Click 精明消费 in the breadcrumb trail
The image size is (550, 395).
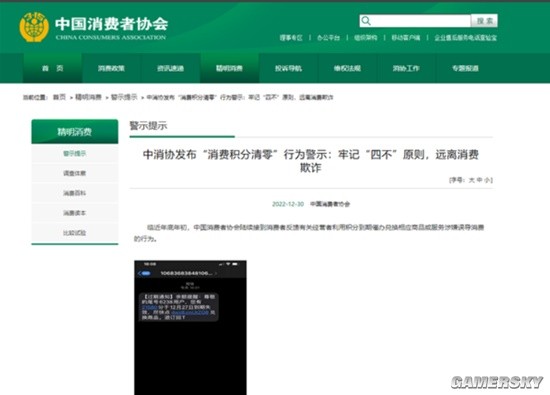[88, 97]
